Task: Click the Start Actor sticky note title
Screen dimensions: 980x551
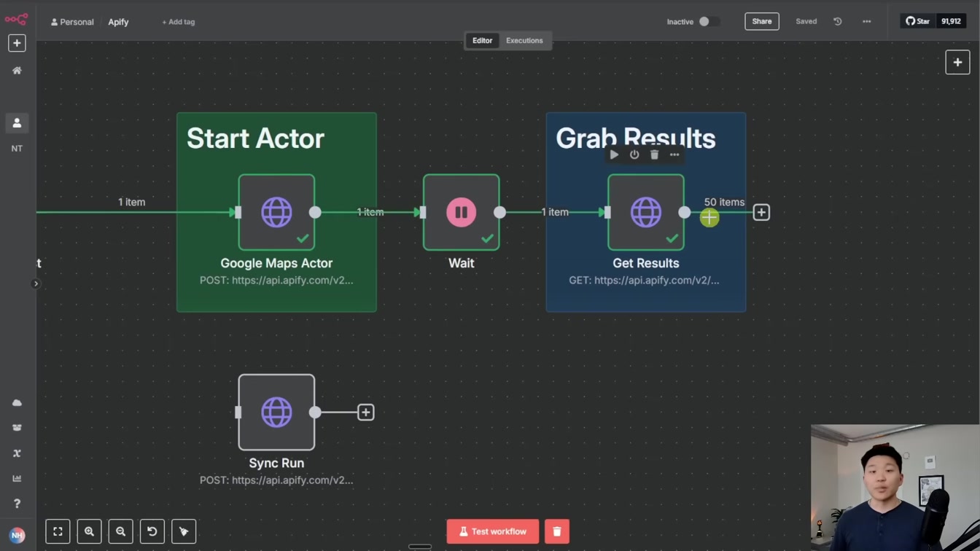Action: tap(255, 138)
